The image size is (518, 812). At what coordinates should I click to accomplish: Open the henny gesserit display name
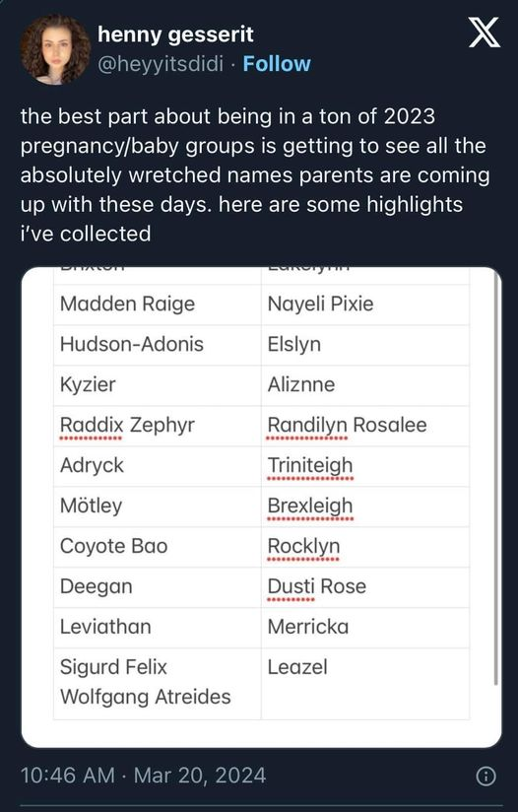click(175, 34)
